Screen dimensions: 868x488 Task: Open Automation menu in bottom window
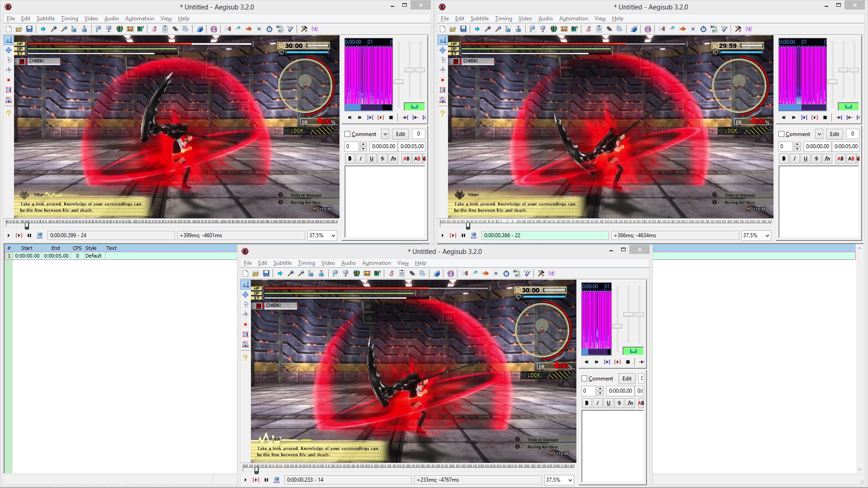pyautogui.click(x=376, y=263)
